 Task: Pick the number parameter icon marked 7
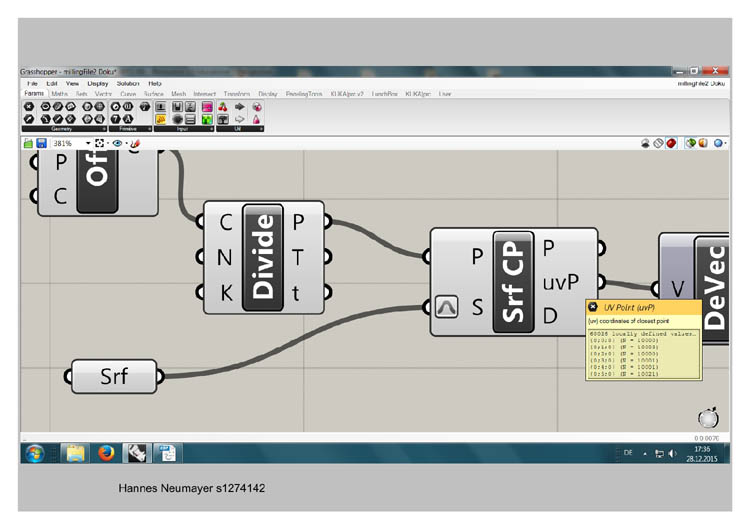click(x=116, y=119)
